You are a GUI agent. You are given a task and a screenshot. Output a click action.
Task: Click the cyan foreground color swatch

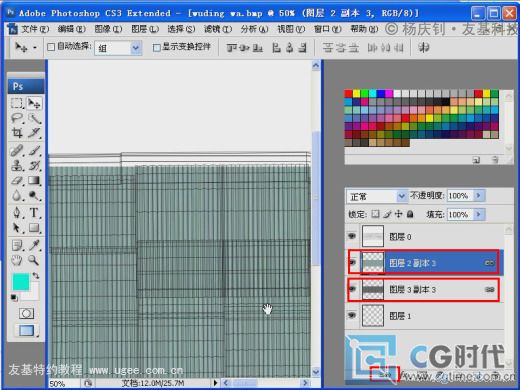(21, 282)
